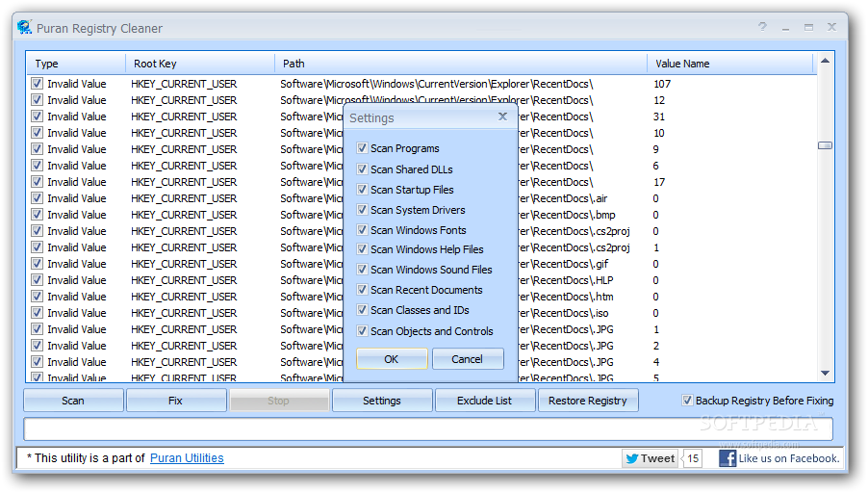Viewport: 868px width, 493px height.
Task: Click the scrollbar up arrow
Action: click(x=825, y=61)
